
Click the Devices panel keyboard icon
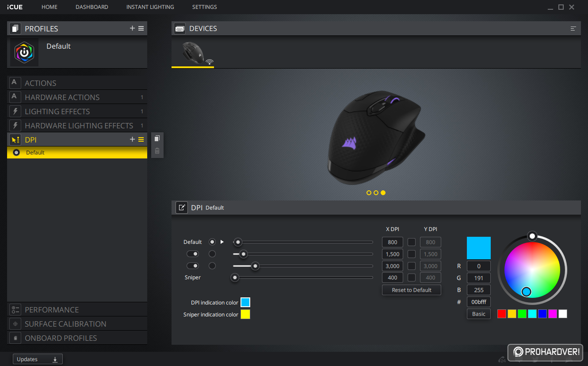(179, 28)
